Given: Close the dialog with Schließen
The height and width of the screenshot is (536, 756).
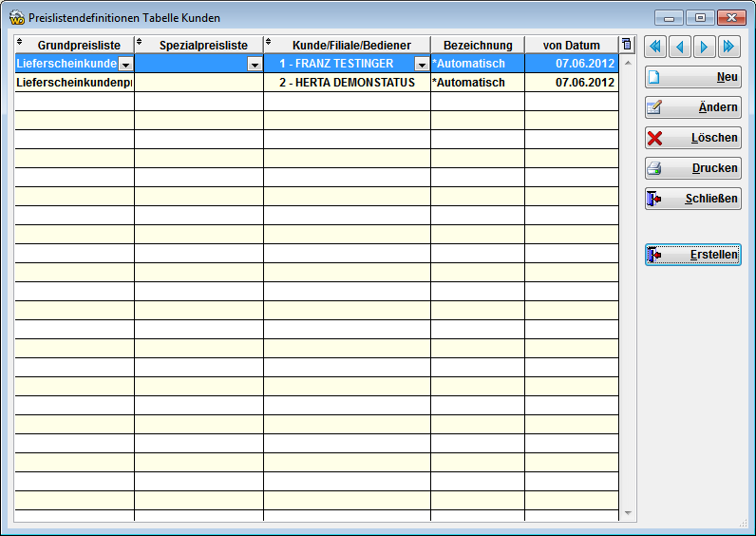Looking at the screenshot, I should click(692, 199).
